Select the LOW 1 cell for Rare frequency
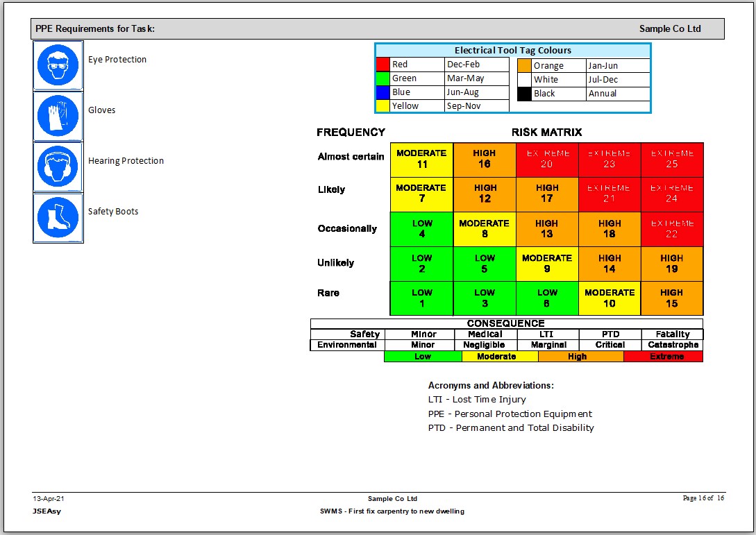 [421, 298]
